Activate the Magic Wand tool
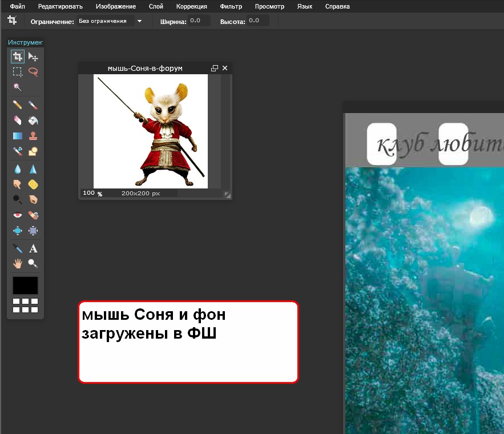 (18, 87)
